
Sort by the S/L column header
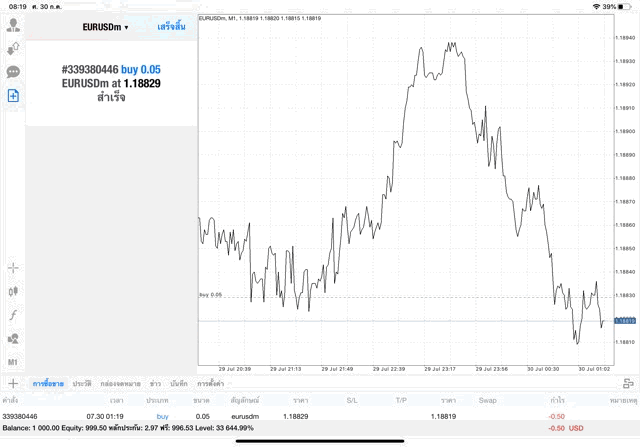(x=352, y=400)
